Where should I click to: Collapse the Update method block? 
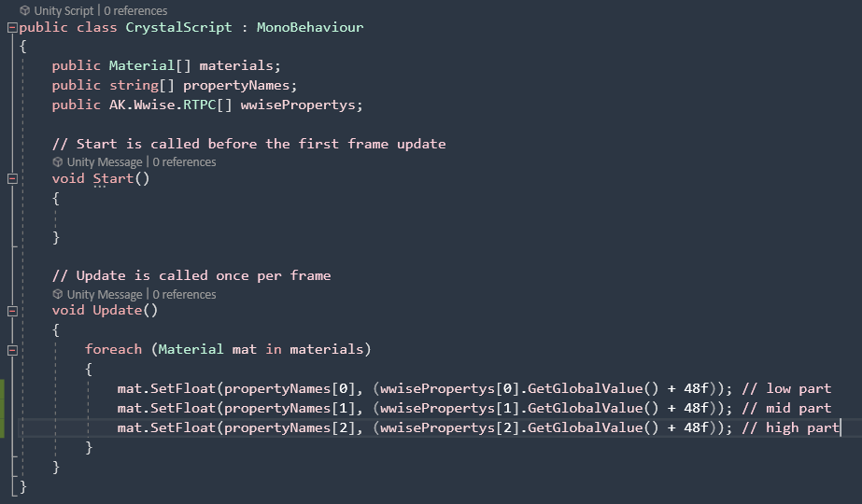click(12, 311)
